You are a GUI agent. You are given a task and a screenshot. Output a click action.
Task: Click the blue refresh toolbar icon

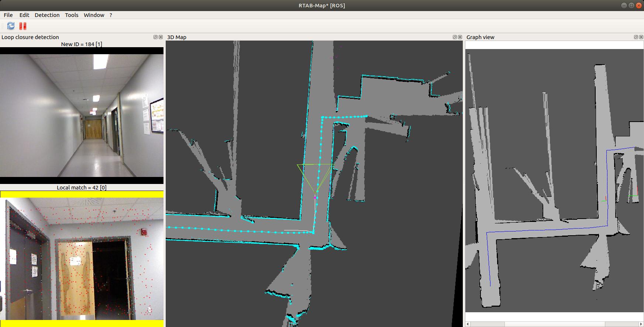tap(11, 26)
